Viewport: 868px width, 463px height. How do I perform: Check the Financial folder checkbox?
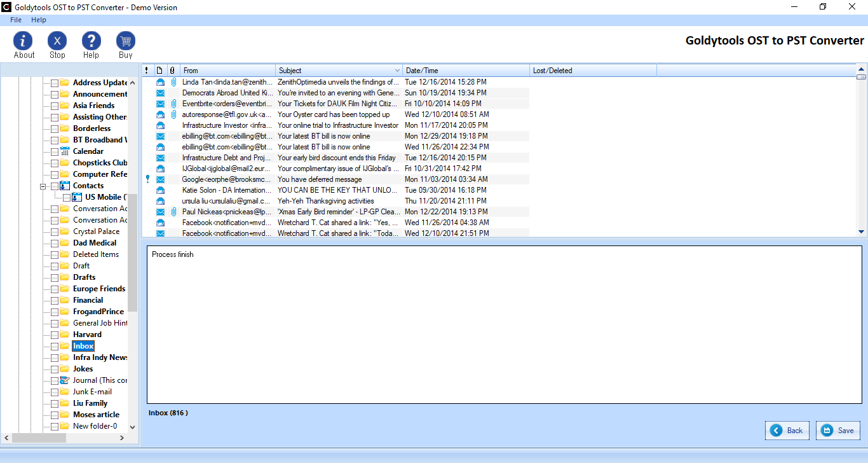point(55,301)
